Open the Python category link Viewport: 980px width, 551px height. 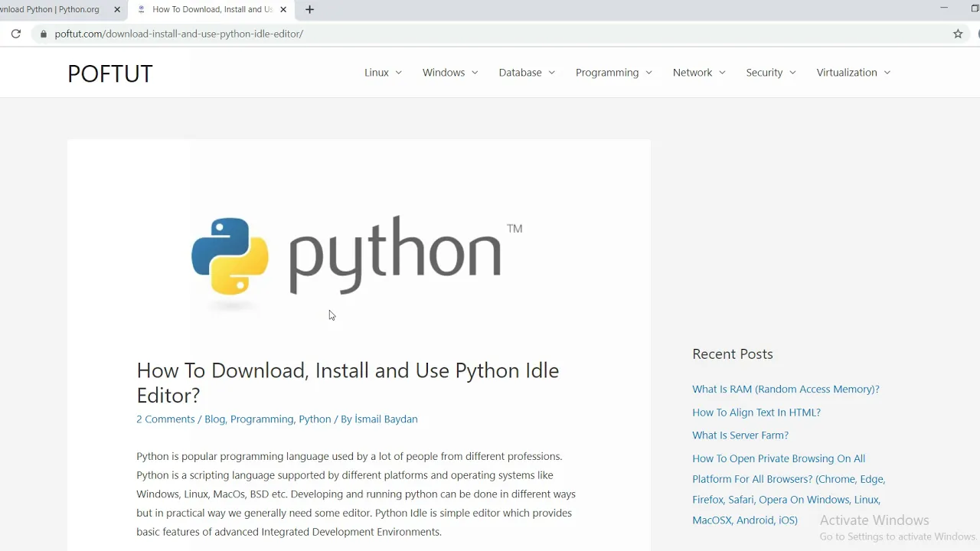[315, 419]
